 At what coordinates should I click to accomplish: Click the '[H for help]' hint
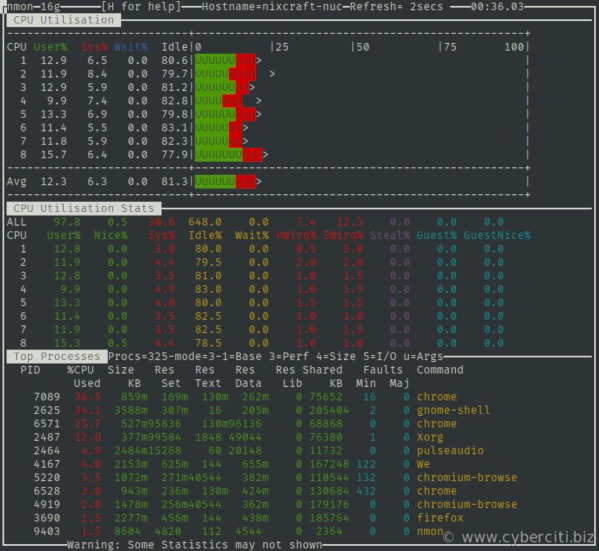pos(141,6)
